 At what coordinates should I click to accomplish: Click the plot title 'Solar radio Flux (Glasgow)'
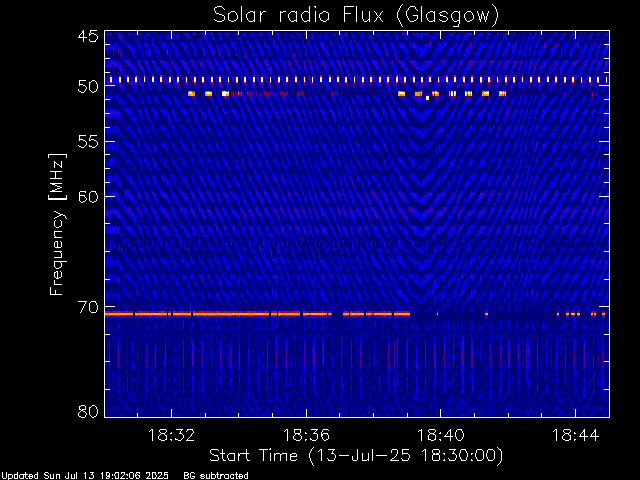356,16
